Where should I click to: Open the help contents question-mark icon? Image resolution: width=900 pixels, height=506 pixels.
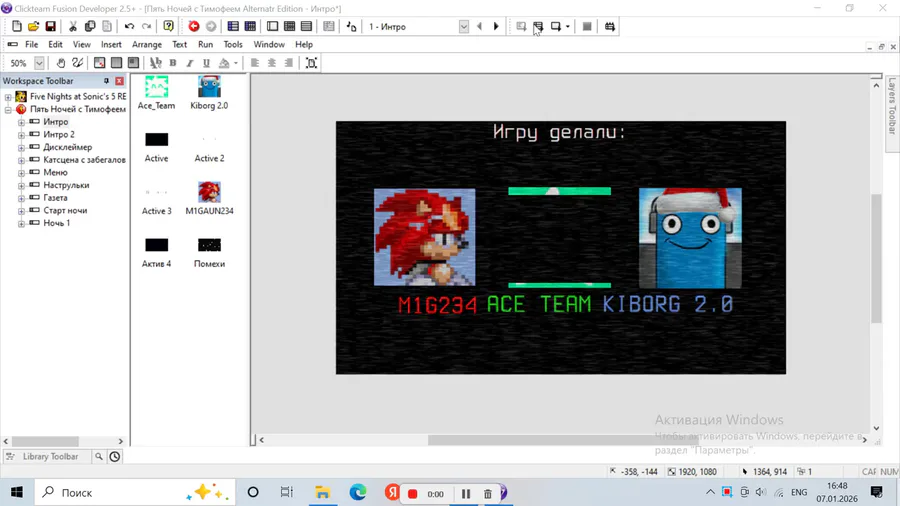(168, 26)
